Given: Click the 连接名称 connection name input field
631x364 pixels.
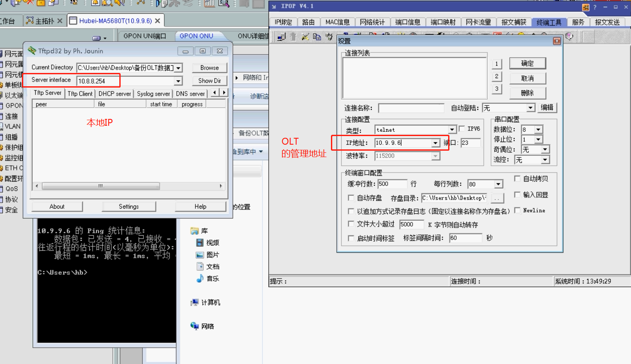Looking at the screenshot, I should 411,108.
